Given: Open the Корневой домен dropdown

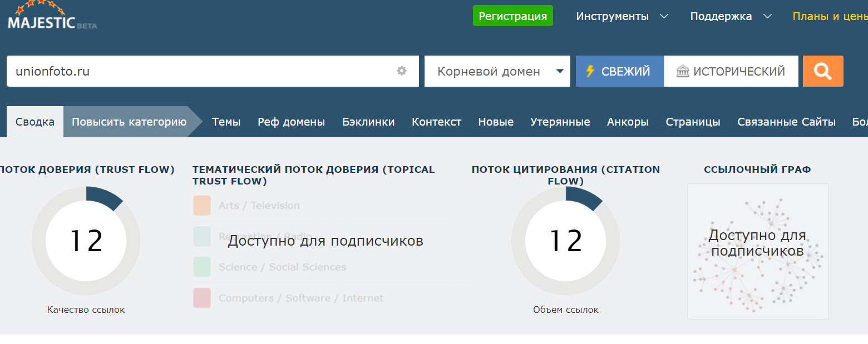Looking at the screenshot, I should click(497, 71).
